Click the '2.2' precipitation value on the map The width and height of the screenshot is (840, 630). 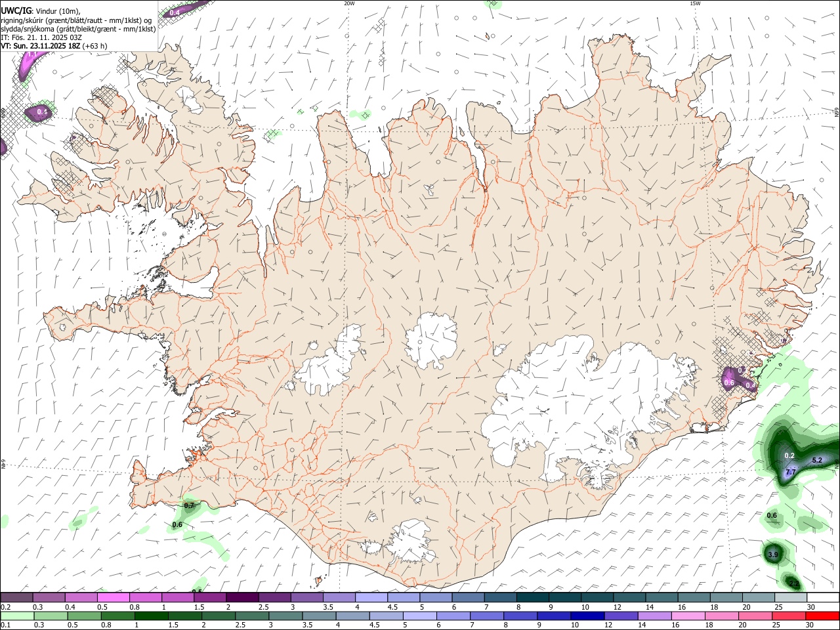click(x=794, y=583)
